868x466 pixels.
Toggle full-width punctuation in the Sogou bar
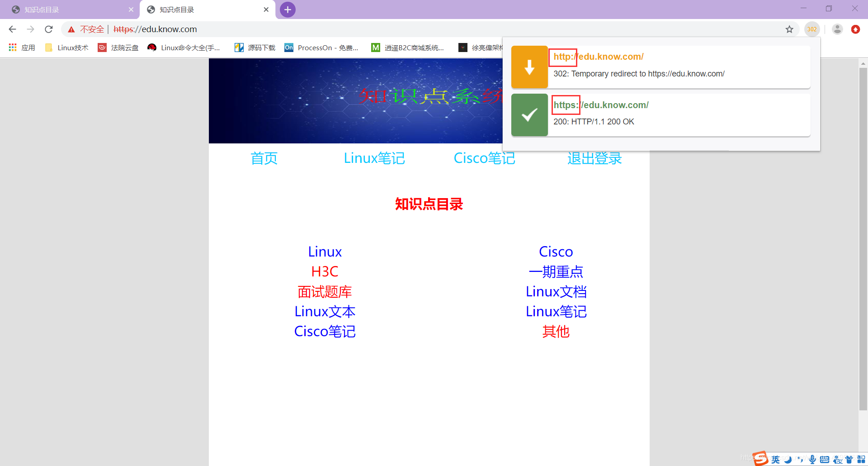801,458
